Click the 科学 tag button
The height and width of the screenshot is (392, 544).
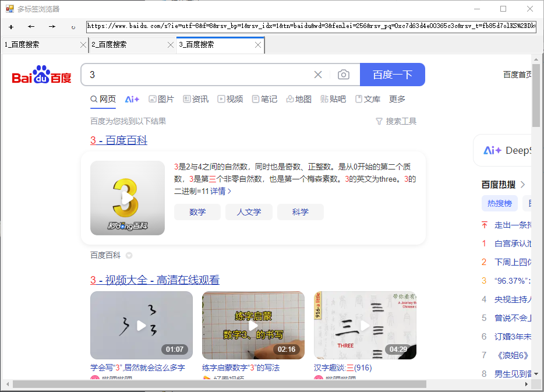click(x=301, y=212)
